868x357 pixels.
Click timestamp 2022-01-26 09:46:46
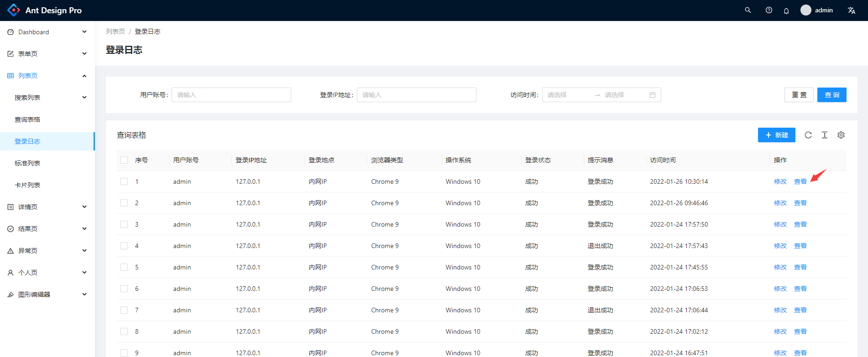(x=679, y=203)
